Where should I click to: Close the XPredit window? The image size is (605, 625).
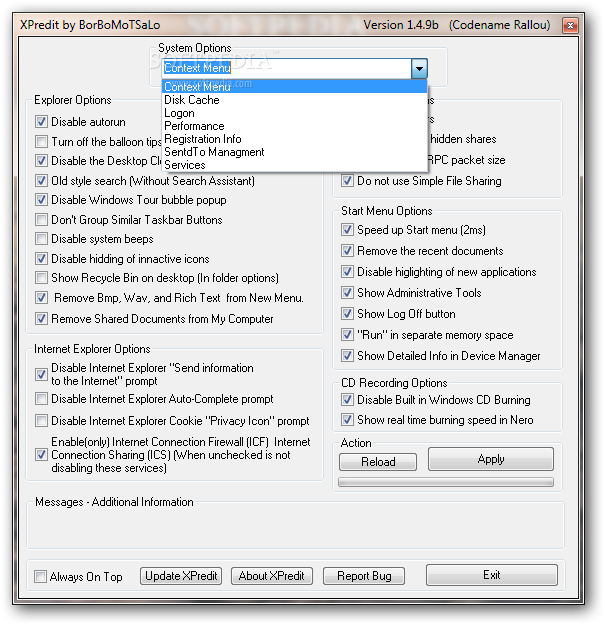[570, 26]
